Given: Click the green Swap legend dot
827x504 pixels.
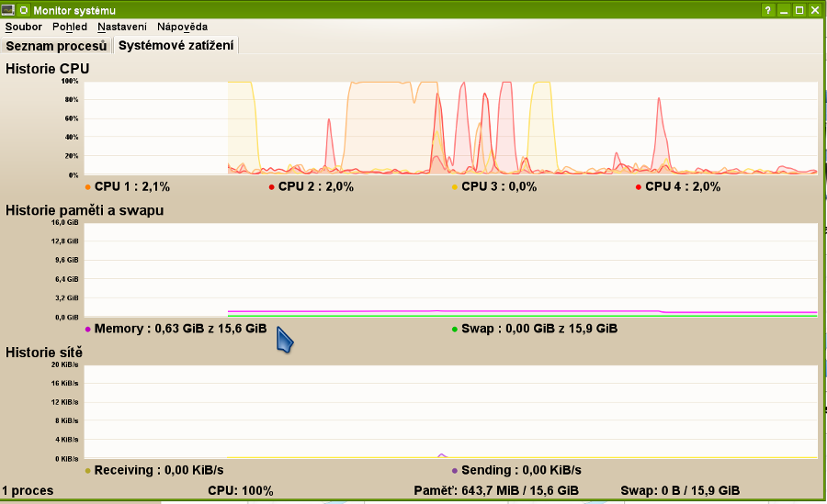Looking at the screenshot, I should tap(454, 329).
